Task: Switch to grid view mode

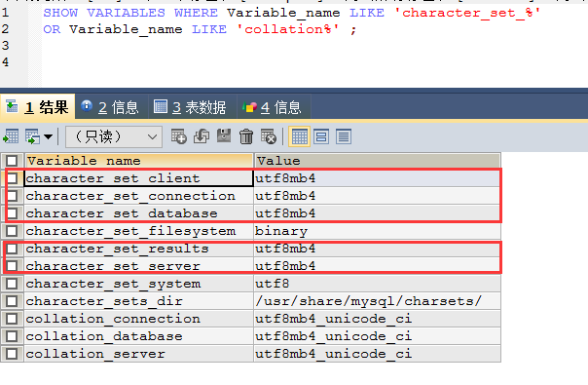Action: (299, 136)
